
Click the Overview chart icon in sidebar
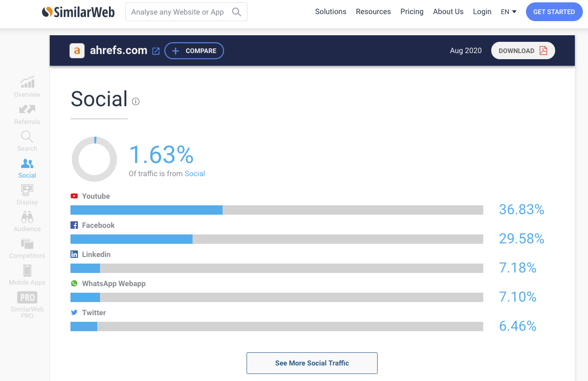click(27, 82)
